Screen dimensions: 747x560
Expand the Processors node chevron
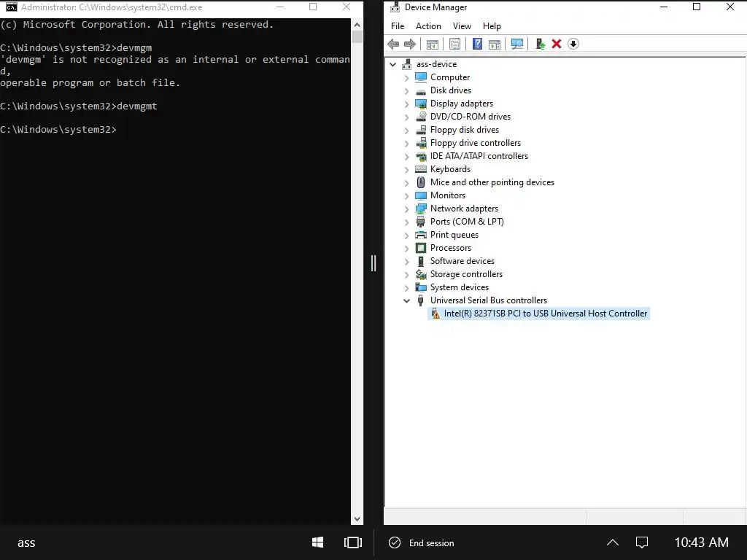pyautogui.click(x=406, y=249)
